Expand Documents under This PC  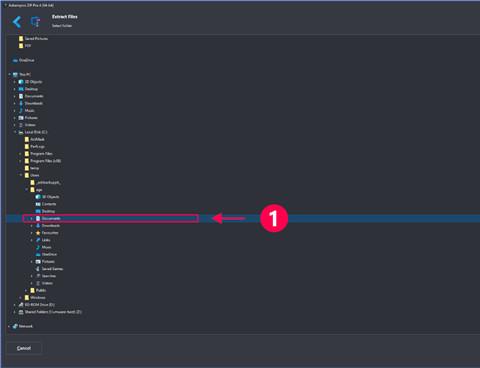click(x=15, y=96)
